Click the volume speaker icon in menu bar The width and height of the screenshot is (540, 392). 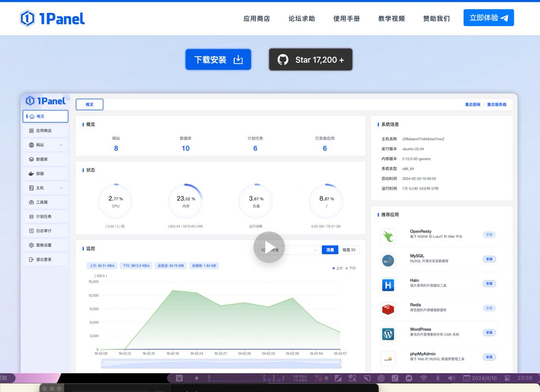(x=451, y=378)
